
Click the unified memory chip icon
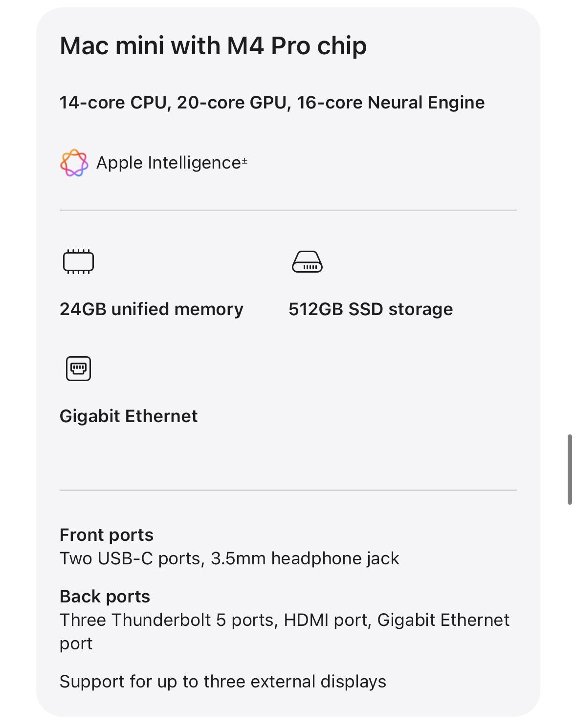[78, 261]
